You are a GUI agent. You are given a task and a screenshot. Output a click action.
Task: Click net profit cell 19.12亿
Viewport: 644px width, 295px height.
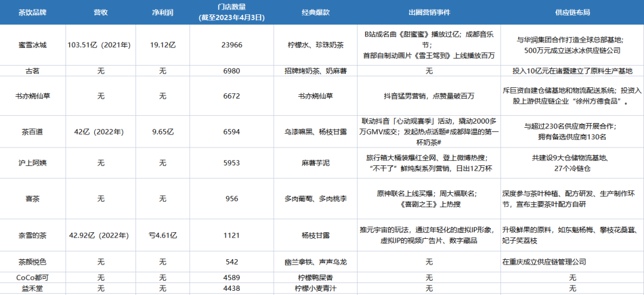[163, 45]
